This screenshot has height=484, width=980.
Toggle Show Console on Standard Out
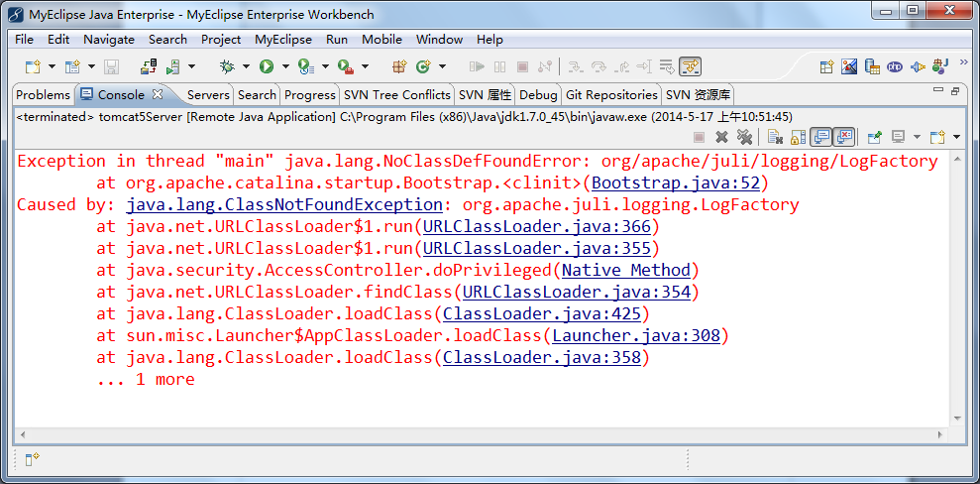pyautogui.click(x=821, y=136)
